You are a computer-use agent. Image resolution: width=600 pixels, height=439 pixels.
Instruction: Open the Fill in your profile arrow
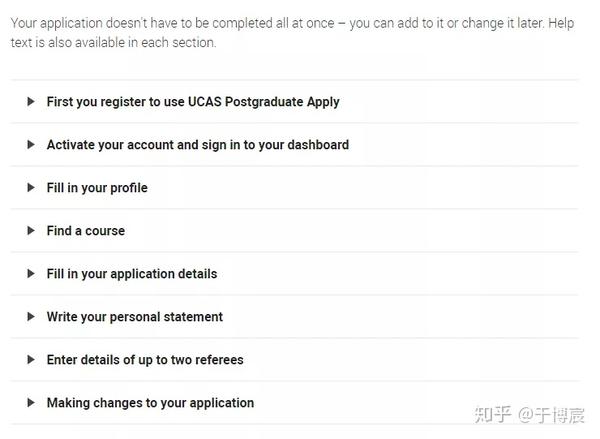pyautogui.click(x=31, y=188)
